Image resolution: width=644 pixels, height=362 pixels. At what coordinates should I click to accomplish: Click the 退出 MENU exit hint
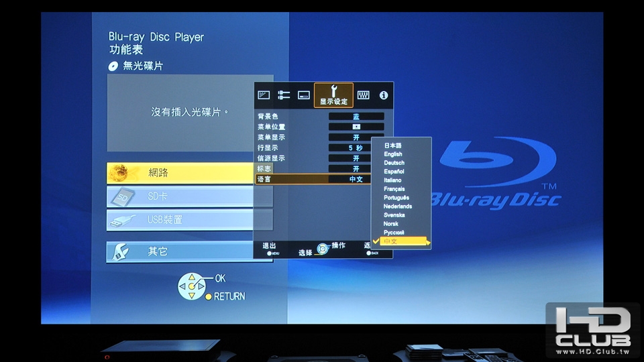pyautogui.click(x=270, y=249)
